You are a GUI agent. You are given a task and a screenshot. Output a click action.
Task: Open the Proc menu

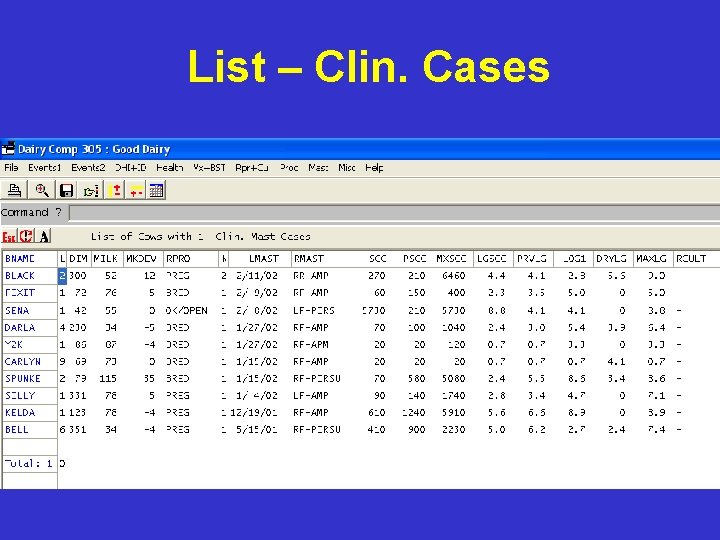(289, 168)
